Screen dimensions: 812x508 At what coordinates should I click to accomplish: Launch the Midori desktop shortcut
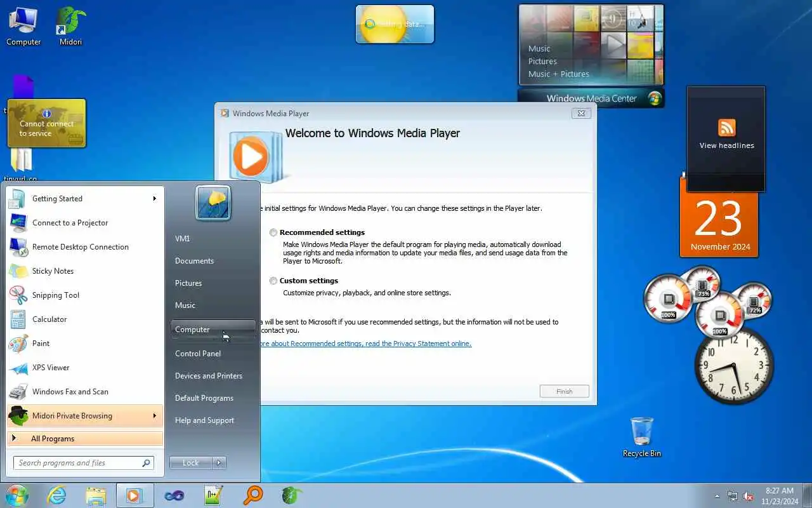click(x=70, y=26)
